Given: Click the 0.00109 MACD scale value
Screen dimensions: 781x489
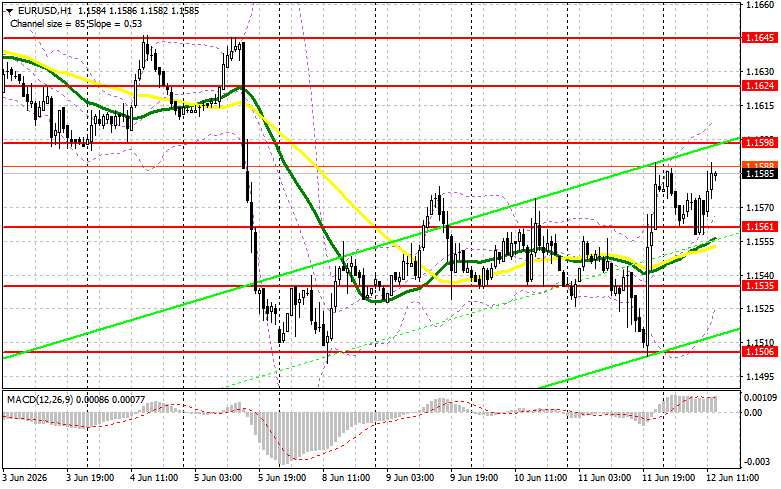Looking at the screenshot, I should pos(761,398).
